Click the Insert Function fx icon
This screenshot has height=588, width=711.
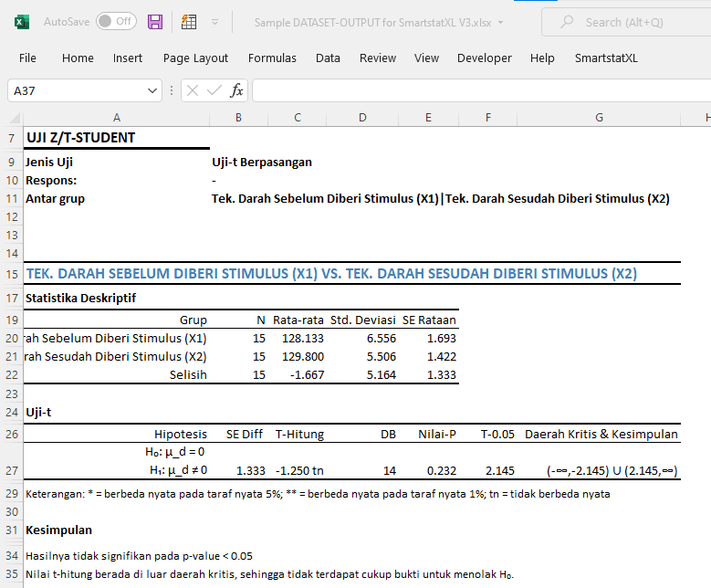pyautogui.click(x=236, y=90)
